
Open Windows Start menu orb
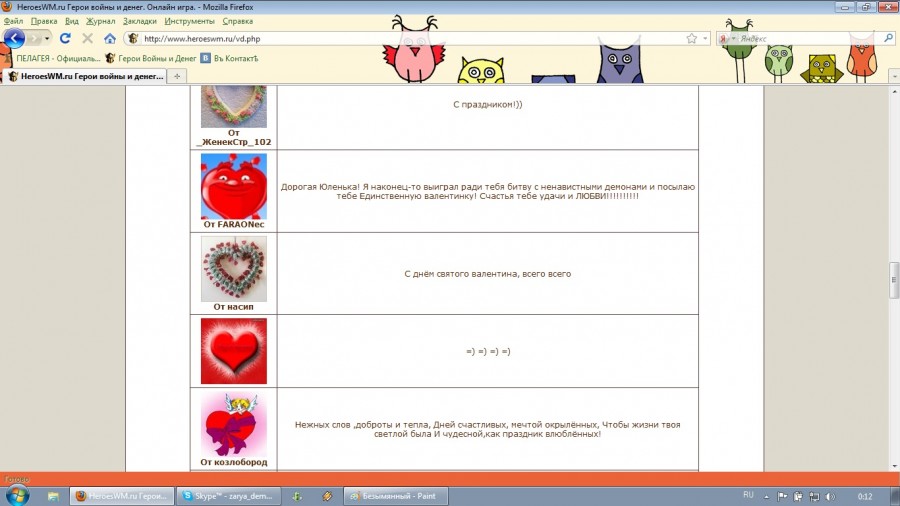(18, 495)
